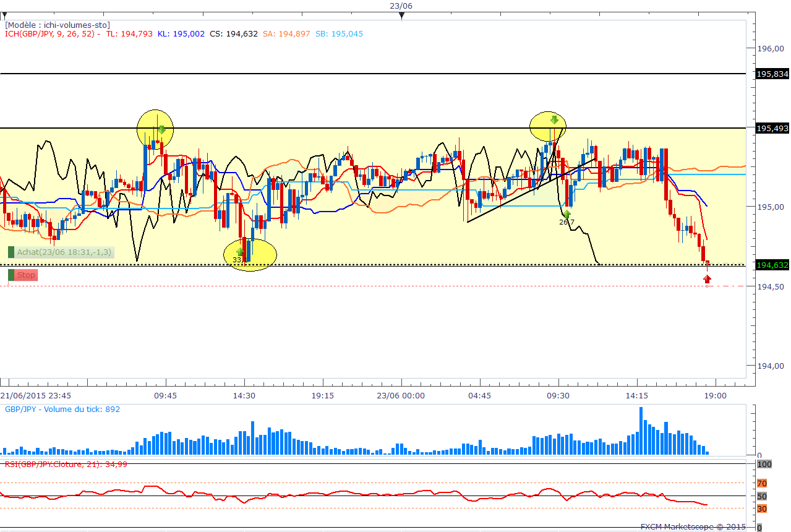Viewport: 791px width, 532px height.
Task: Click the 09:45 time axis label
Action: click(166, 395)
